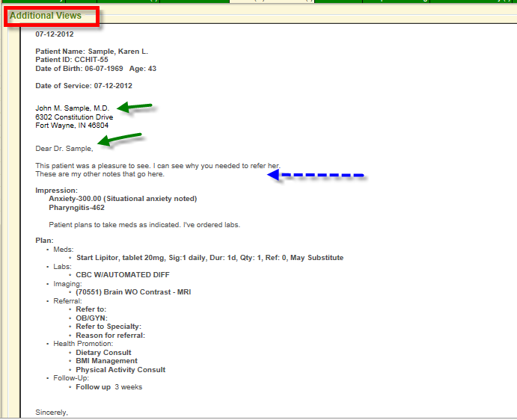Click the 6302 Constitution Drive address line
The height and width of the screenshot is (420, 517).
(74, 117)
